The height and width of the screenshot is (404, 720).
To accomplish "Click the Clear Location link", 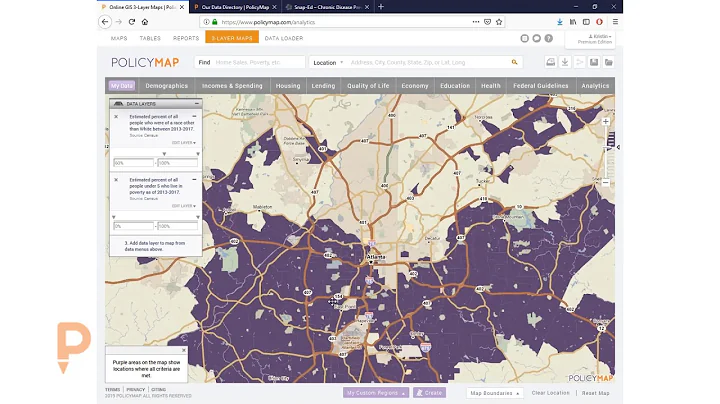I will pyautogui.click(x=551, y=393).
